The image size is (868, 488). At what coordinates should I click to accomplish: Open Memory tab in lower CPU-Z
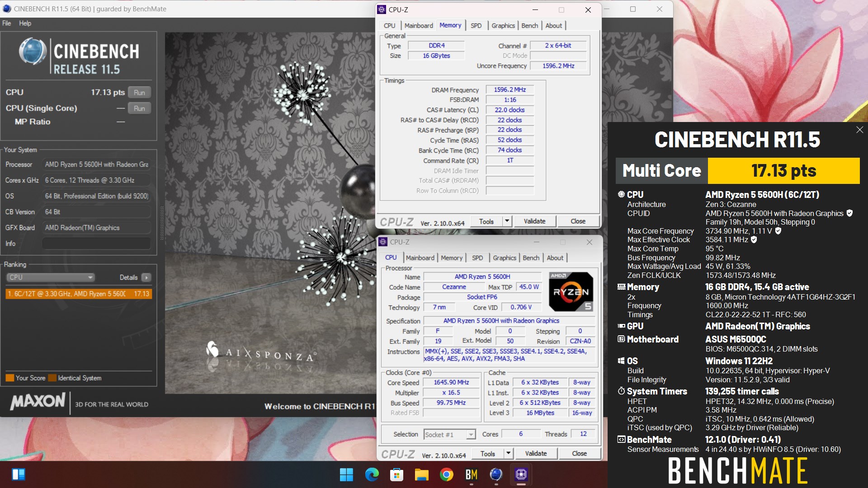click(452, 258)
